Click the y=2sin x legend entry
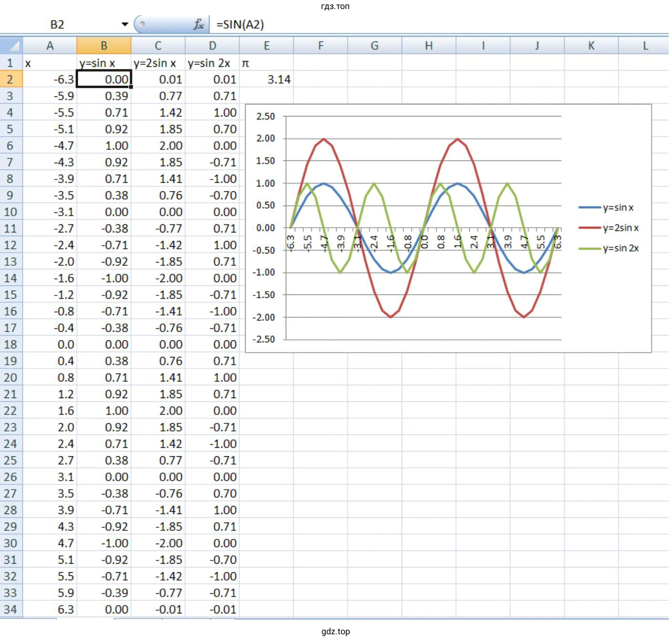 pos(609,228)
